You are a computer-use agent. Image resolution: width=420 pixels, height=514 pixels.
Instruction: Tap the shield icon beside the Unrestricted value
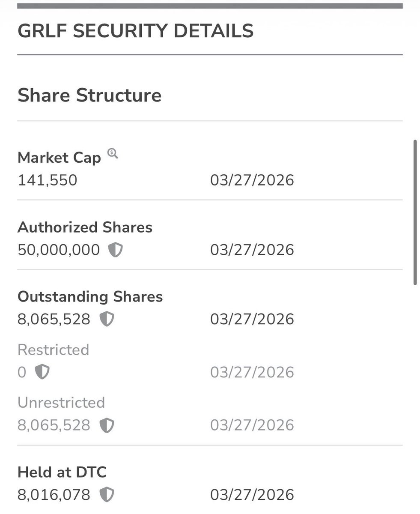click(107, 425)
